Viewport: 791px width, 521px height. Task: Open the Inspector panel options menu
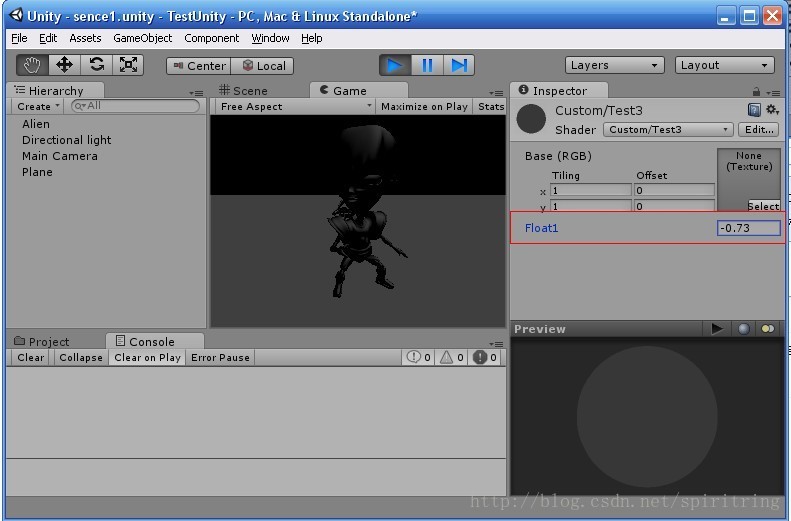point(773,93)
